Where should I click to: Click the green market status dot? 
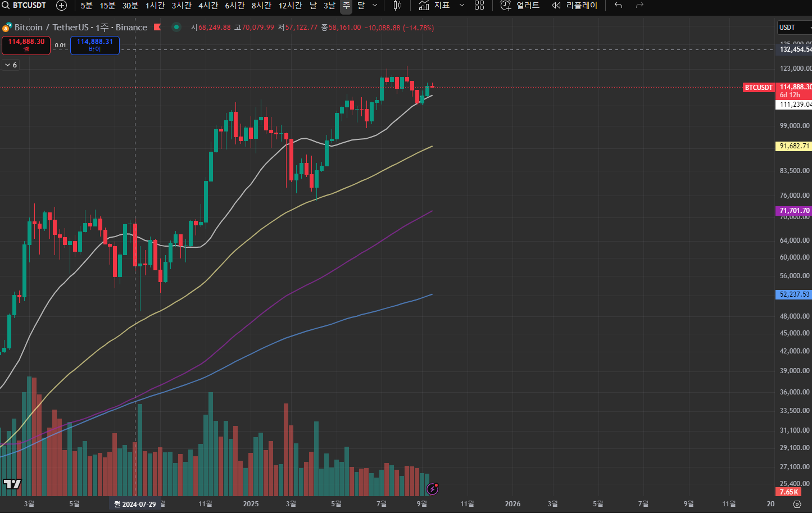(176, 27)
